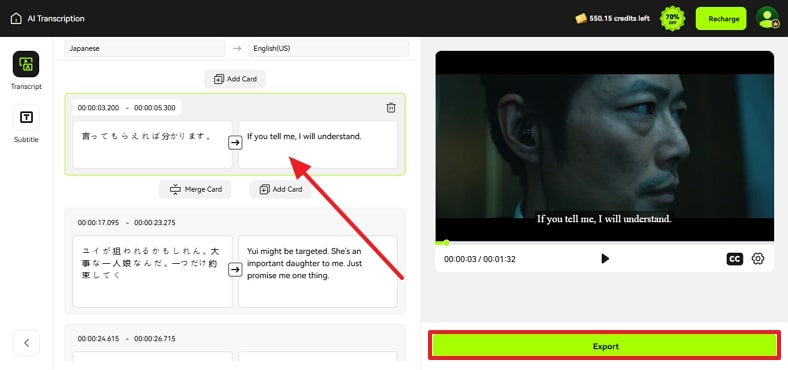Open the user profile avatar

(767, 18)
